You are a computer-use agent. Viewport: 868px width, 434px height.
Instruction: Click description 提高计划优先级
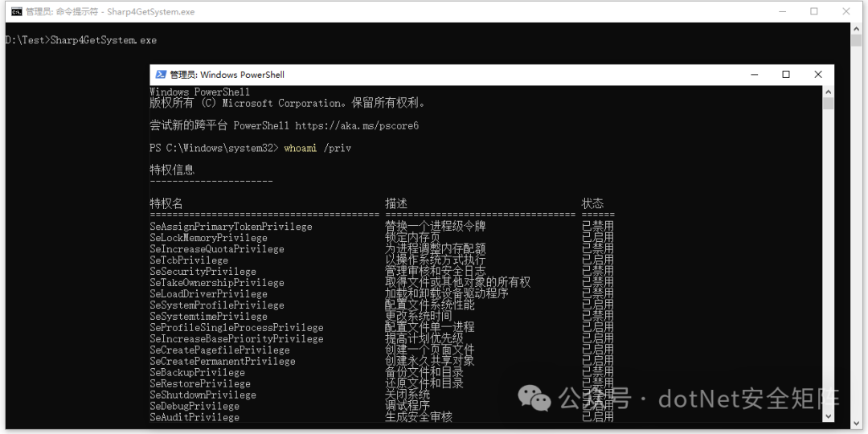tap(424, 338)
